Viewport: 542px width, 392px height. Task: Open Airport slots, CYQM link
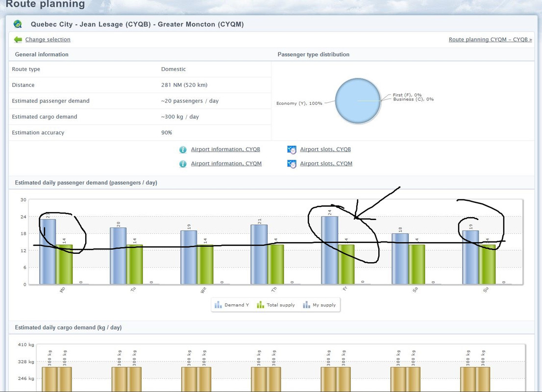326,164
